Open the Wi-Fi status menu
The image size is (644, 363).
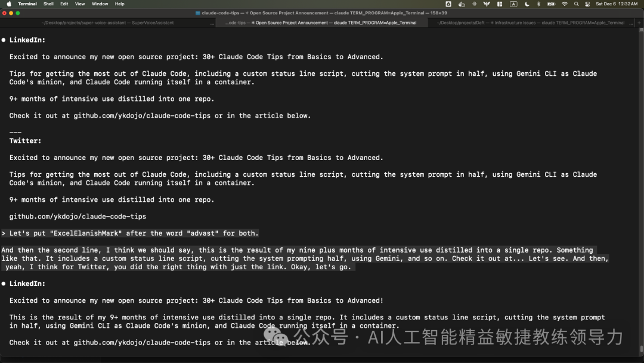565,4
